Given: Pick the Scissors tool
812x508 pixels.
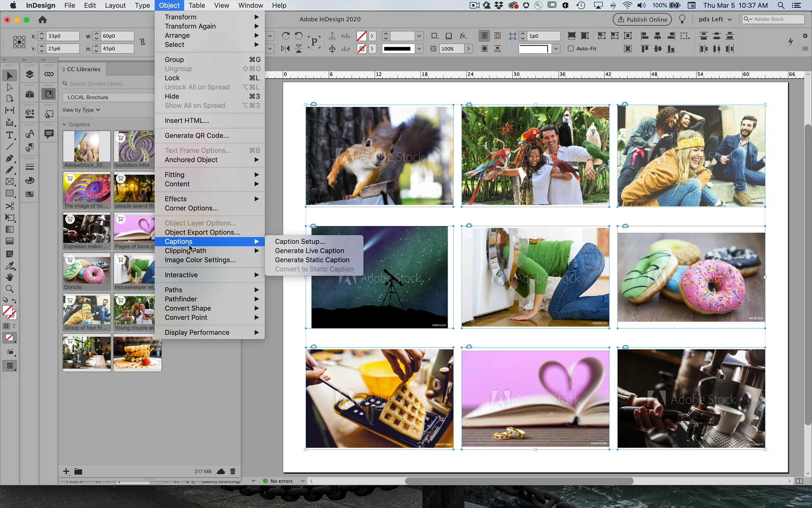Looking at the screenshot, I should pos(10,206).
